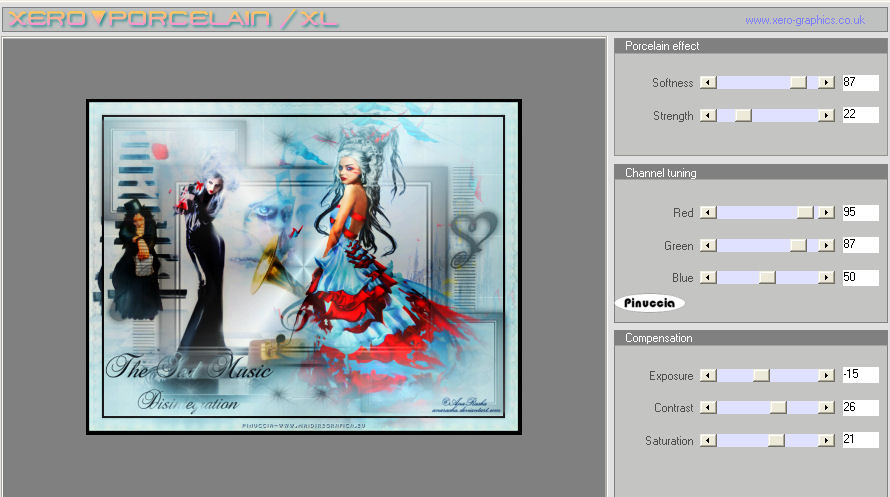Click the Red channel label

click(x=683, y=213)
